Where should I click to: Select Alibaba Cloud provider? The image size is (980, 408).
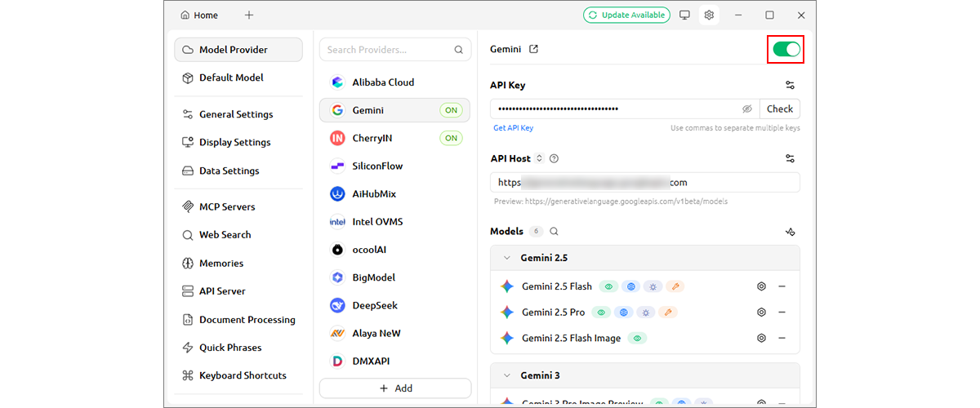coord(394,82)
